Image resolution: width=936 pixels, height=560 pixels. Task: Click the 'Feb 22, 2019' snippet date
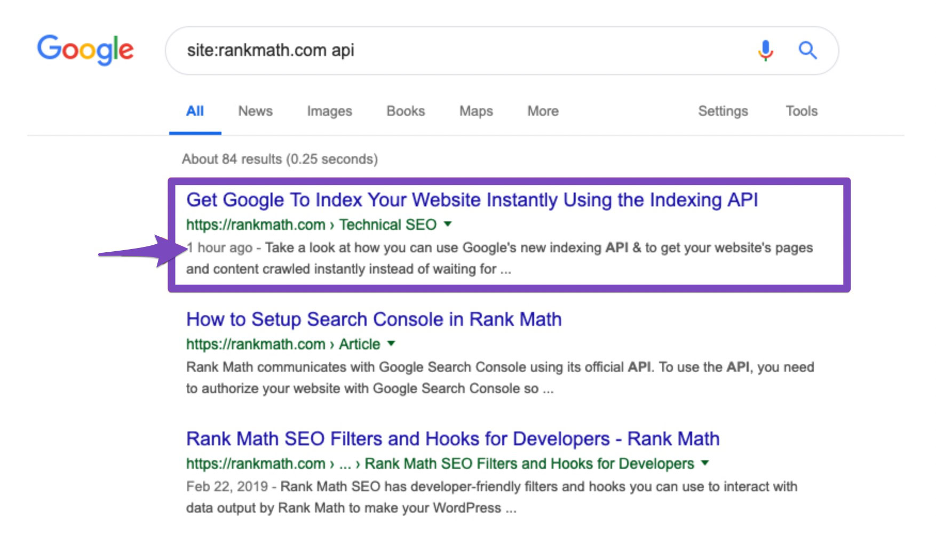227,486
